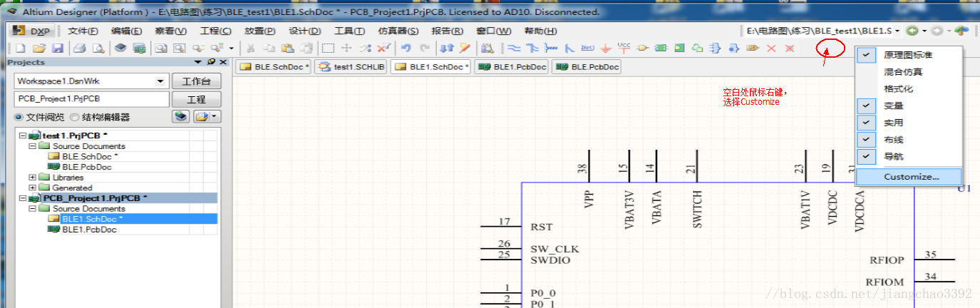The image size is (980, 308).
Task: Collapse the test1.PrjPCB project node
Action: coord(23,135)
